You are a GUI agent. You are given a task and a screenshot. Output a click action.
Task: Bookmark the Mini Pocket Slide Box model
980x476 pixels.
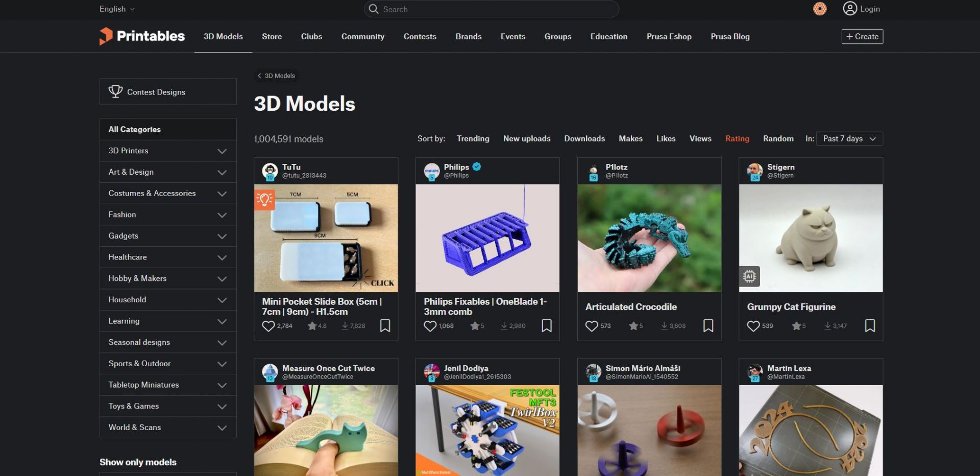pos(385,326)
